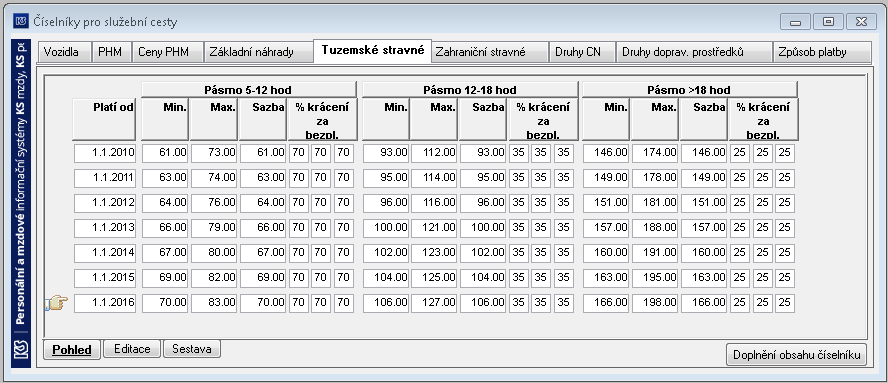Click the Platí od column header

point(104,119)
